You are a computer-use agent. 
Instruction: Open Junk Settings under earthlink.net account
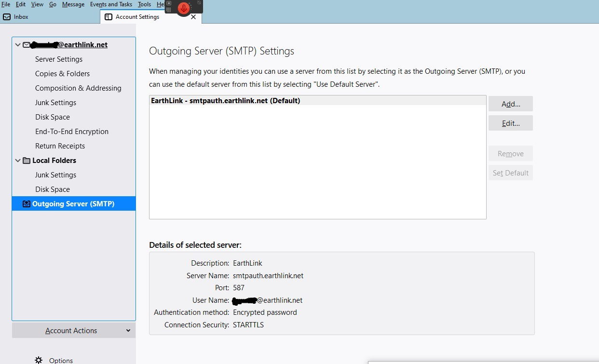pos(55,103)
